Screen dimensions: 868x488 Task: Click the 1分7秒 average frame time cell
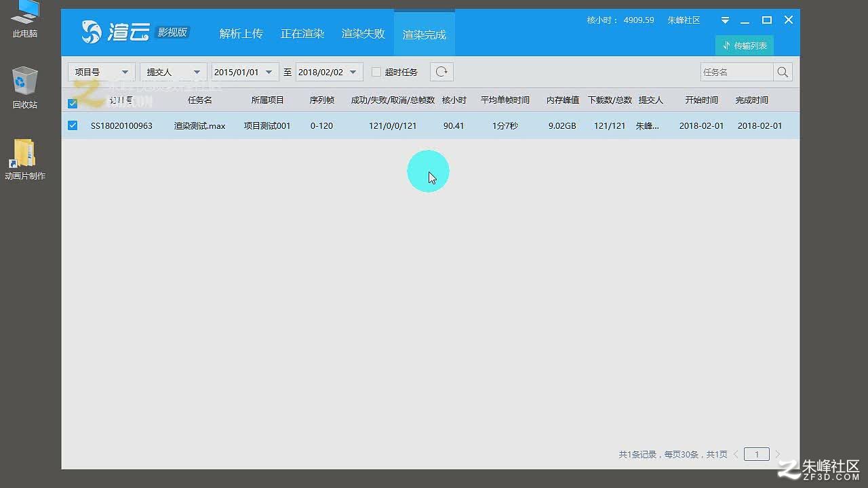[505, 126]
